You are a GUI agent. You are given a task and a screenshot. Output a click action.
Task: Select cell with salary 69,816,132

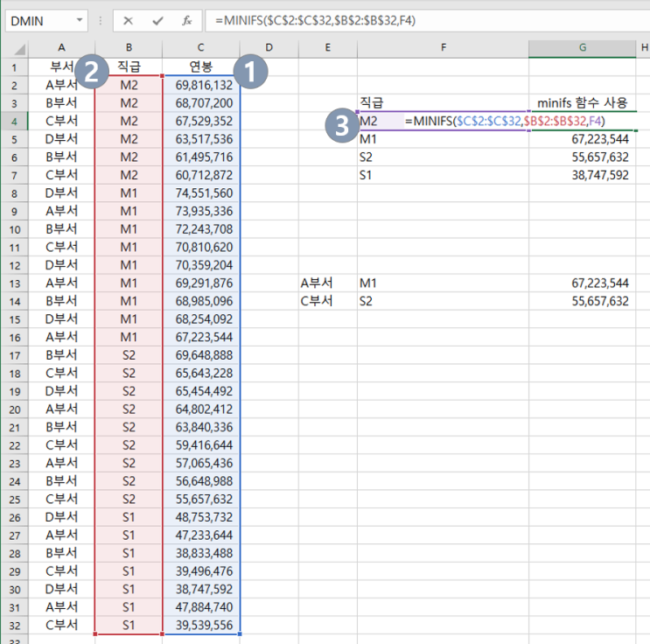pyautogui.click(x=203, y=85)
